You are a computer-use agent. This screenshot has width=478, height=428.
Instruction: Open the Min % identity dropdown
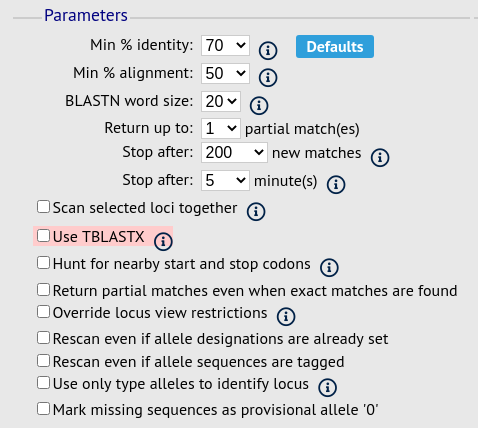(x=225, y=45)
